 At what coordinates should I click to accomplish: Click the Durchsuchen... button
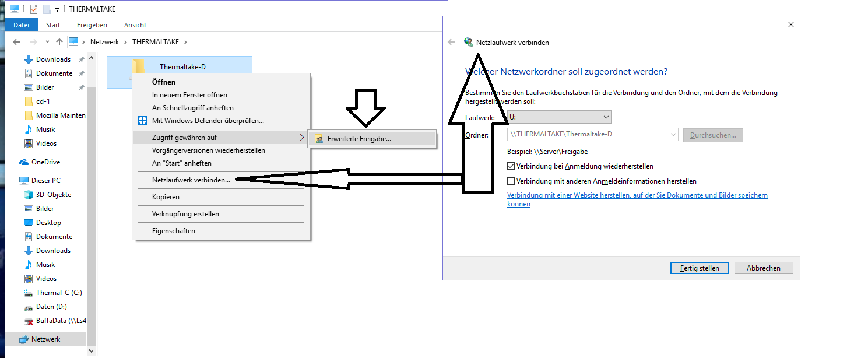click(x=713, y=135)
